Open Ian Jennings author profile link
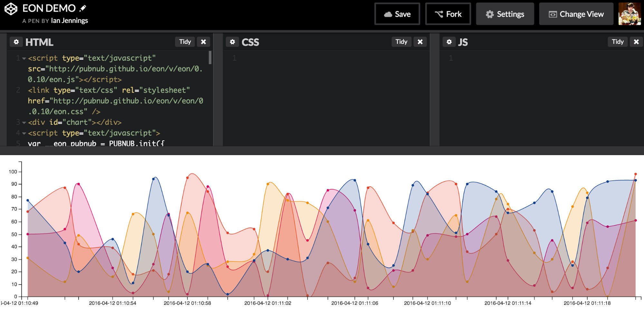The image size is (644, 309). 69,21
